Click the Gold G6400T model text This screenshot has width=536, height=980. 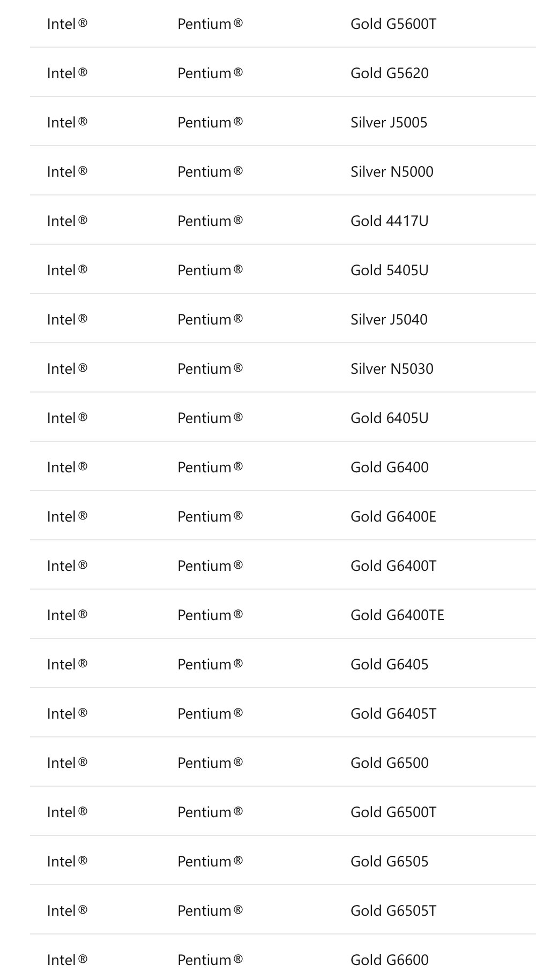(x=393, y=566)
